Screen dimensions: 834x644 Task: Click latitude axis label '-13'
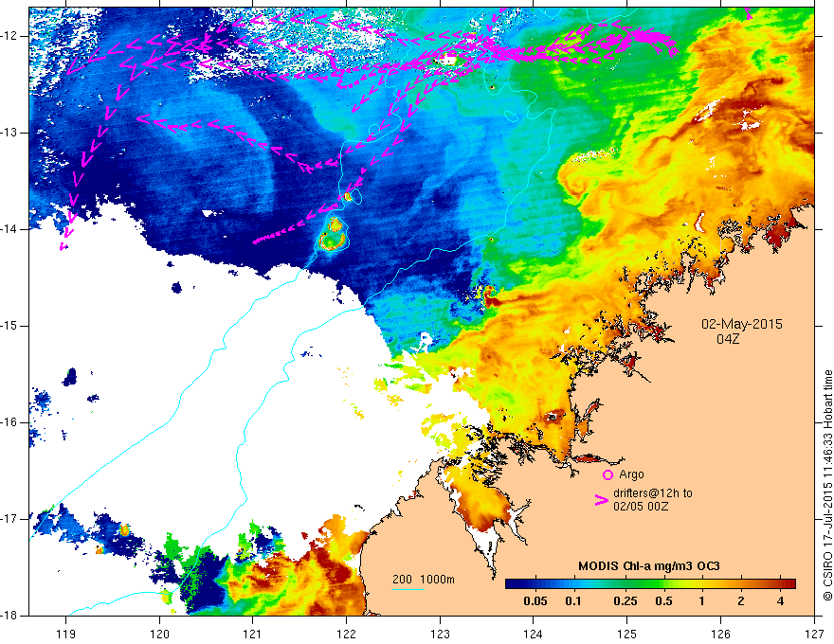tap(9, 133)
